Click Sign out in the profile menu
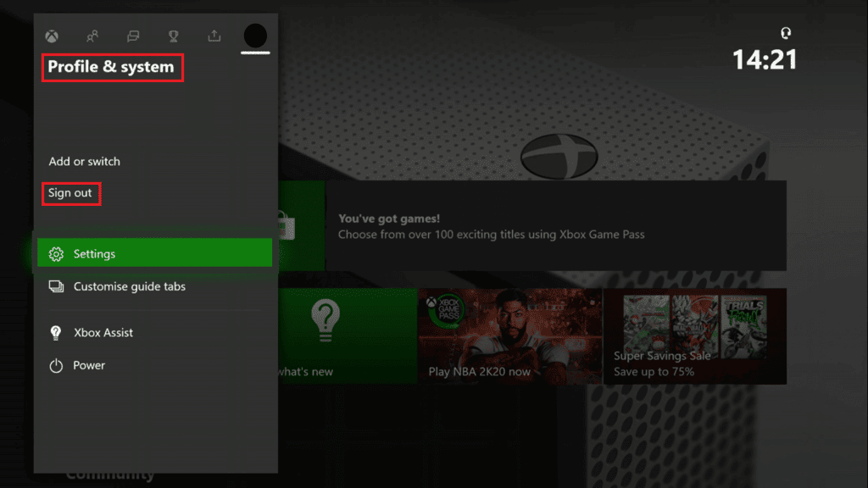 (x=70, y=193)
